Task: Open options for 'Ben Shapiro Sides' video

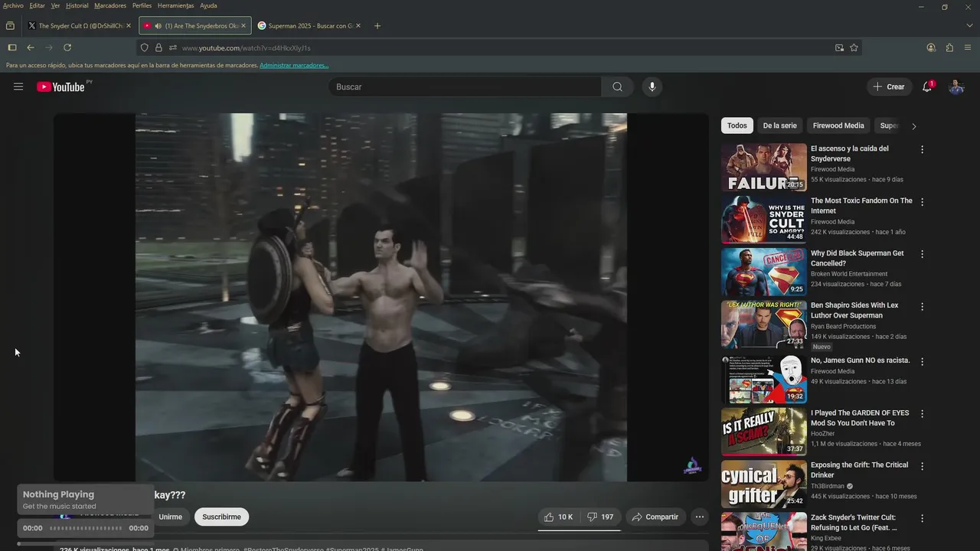Action: tap(922, 306)
